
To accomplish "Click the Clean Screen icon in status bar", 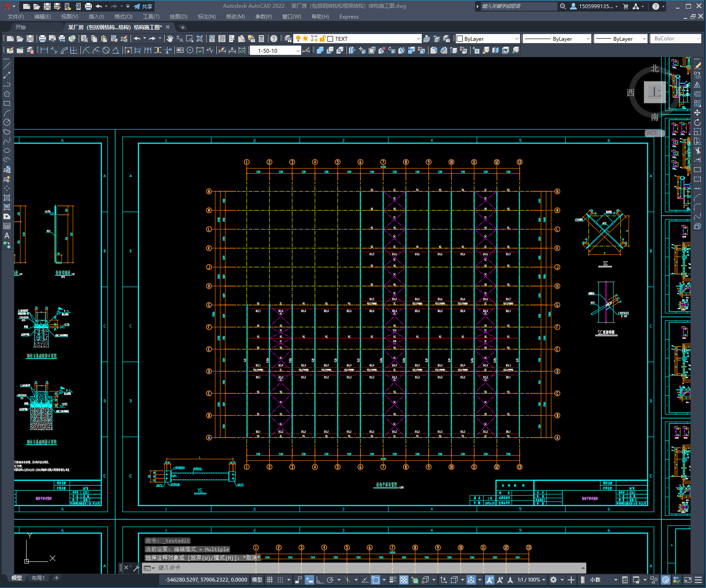I will (688, 579).
